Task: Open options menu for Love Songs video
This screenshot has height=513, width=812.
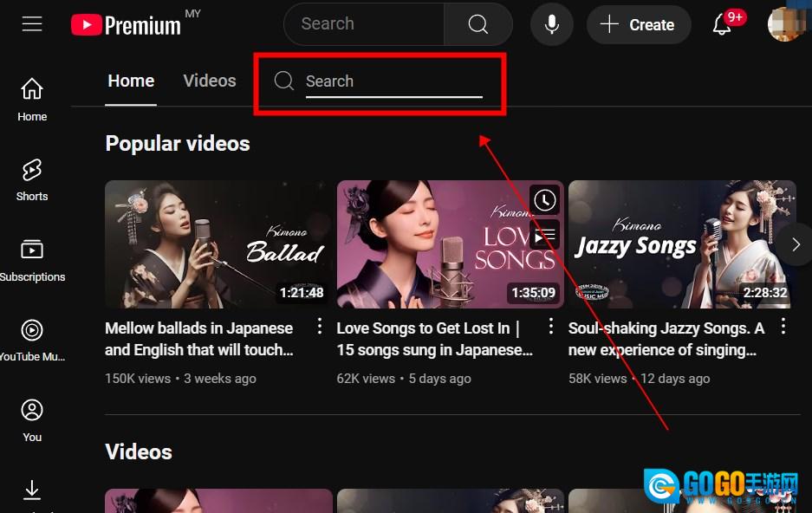Action: click(x=551, y=327)
